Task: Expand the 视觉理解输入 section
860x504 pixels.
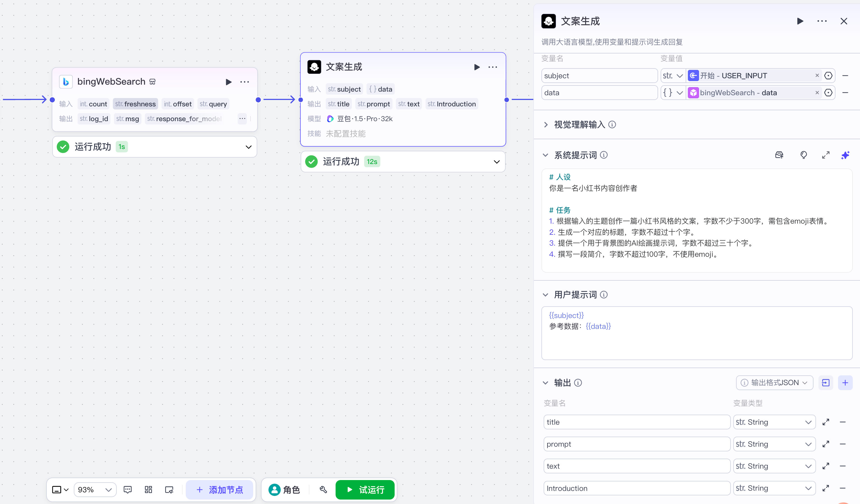Action: pos(546,124)
